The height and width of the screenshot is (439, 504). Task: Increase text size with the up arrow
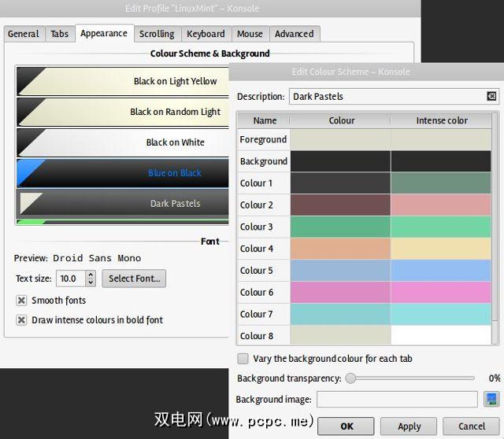tap(91, 275)
